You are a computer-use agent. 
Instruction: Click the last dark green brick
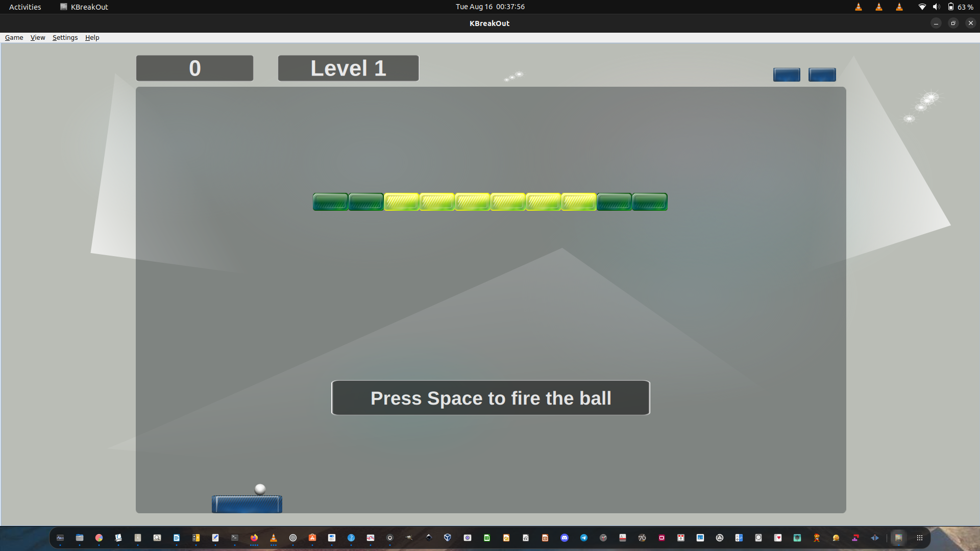648,201
